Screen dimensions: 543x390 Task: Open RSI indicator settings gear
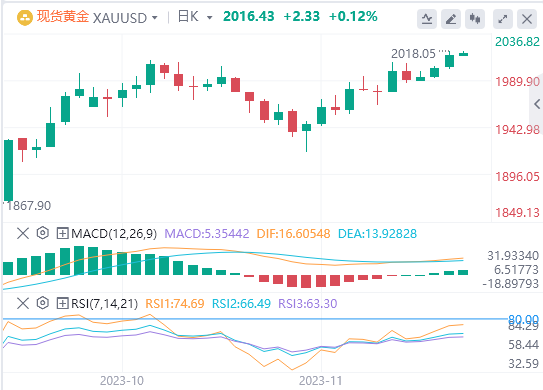pos(43,303)
